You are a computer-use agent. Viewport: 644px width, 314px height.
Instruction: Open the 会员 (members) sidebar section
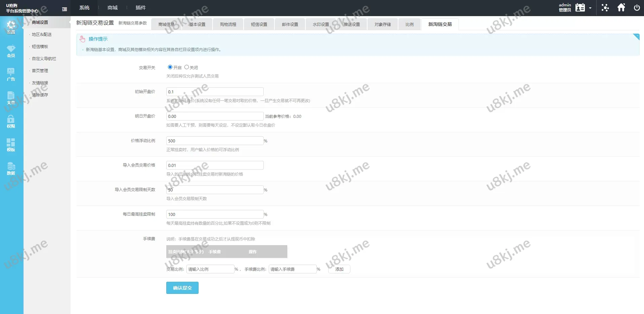point(11,51)
